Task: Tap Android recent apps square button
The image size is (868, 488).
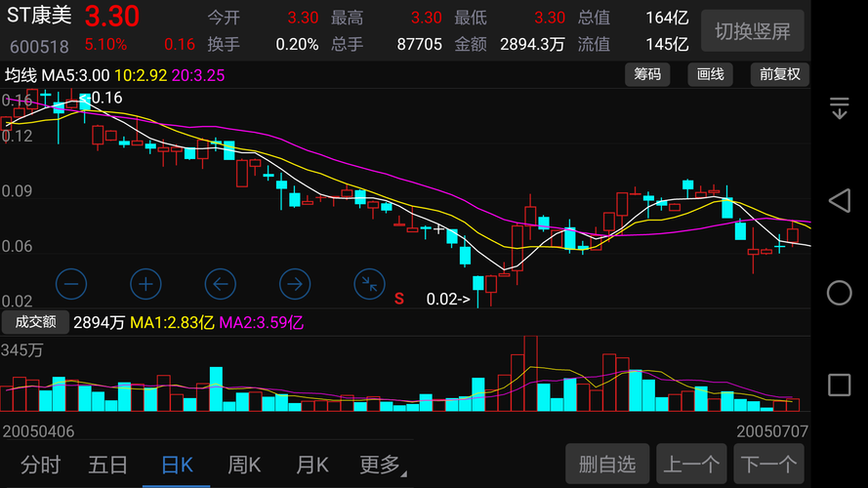Action: coord(840,385)
